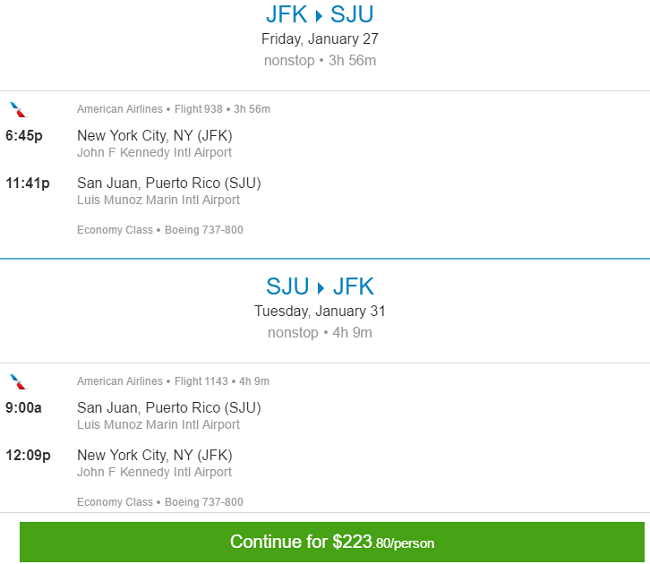The width and height of the screenshot is (650, 564).
Task: Click the arrow icon between SJU and JFK
Action: [x=320, y=288]
